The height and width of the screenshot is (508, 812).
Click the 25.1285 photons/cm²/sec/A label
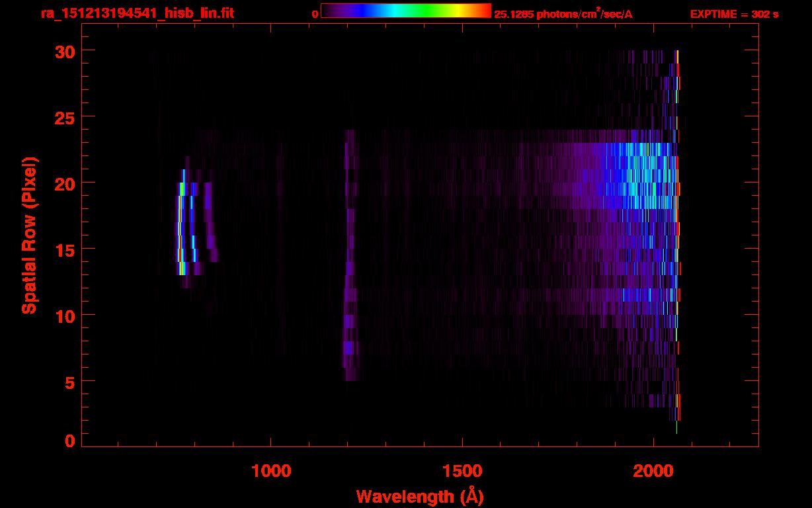(x=563, y=13)
